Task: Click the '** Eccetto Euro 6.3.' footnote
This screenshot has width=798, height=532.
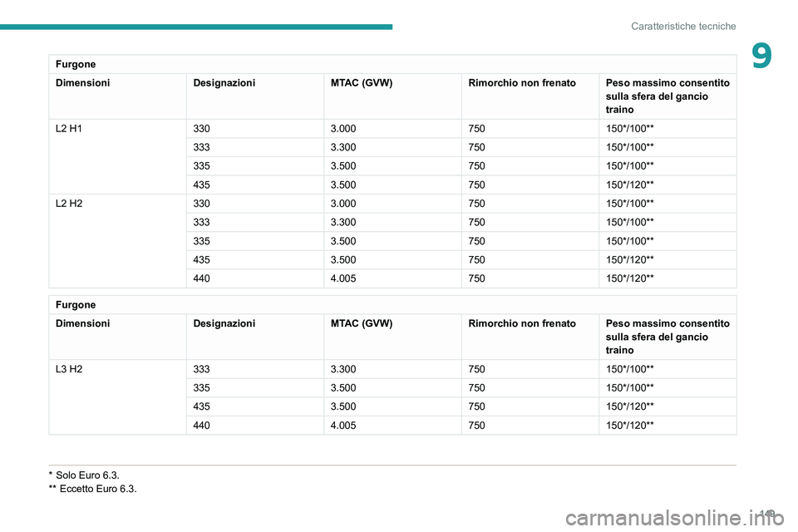Action: point(92,489)
